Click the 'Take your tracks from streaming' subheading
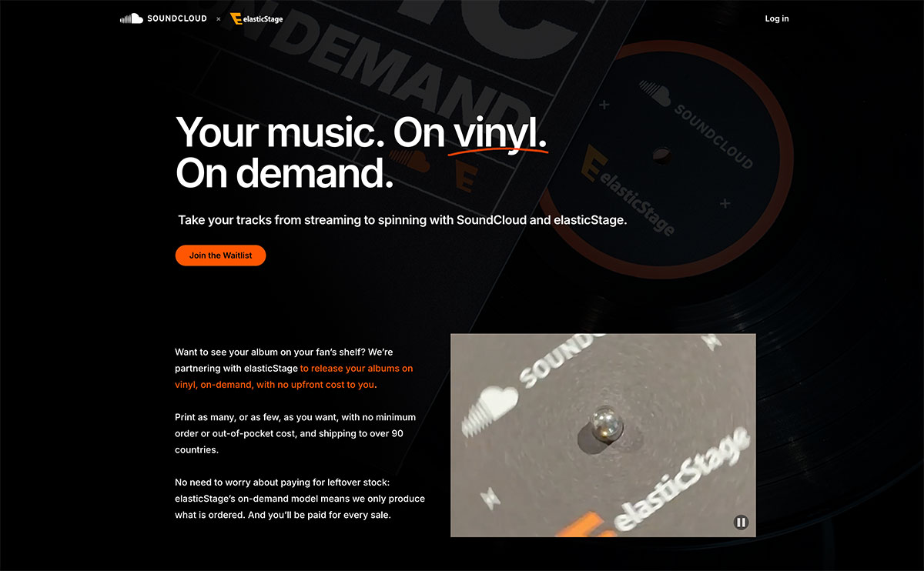This screenshot has width=924, height=571. coord(403,220)
